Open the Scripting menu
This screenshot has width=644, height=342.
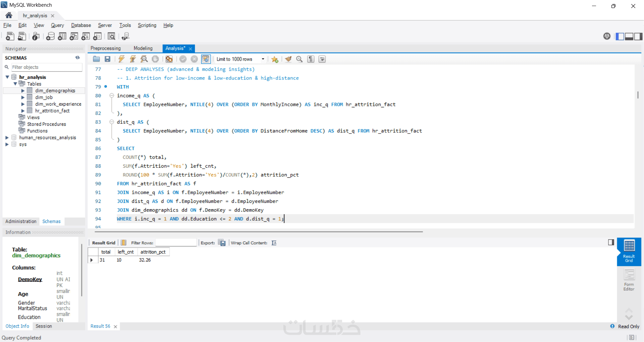point(147,25)
